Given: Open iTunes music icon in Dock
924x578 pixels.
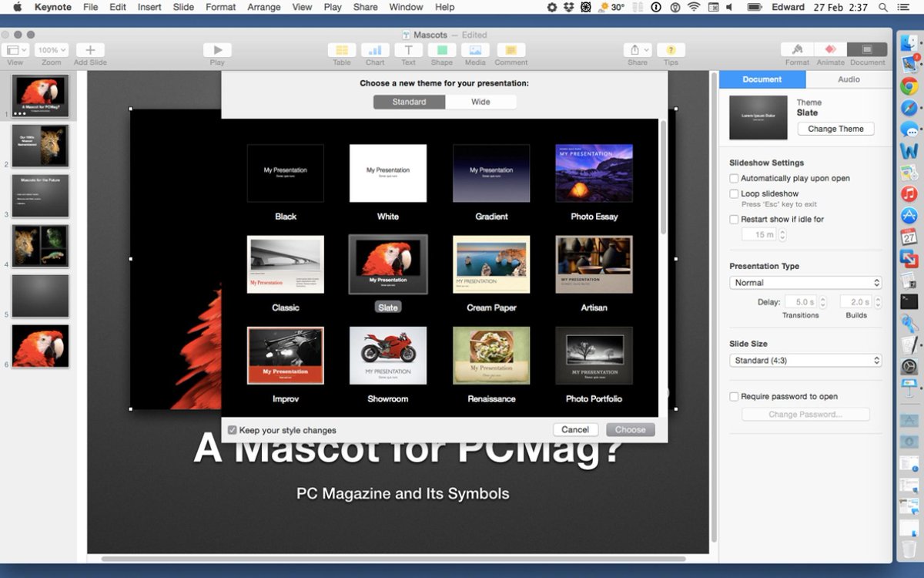Looking at the screenshot, I should [x=909, y=193].
